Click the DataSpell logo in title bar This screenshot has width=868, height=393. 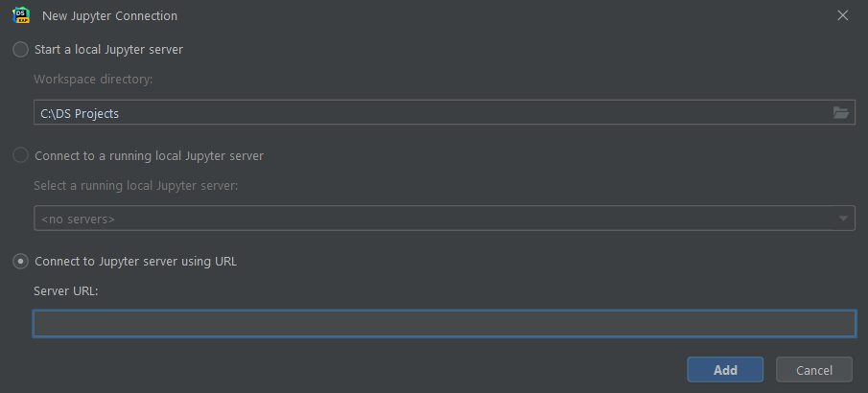click(x=21, y=15)
